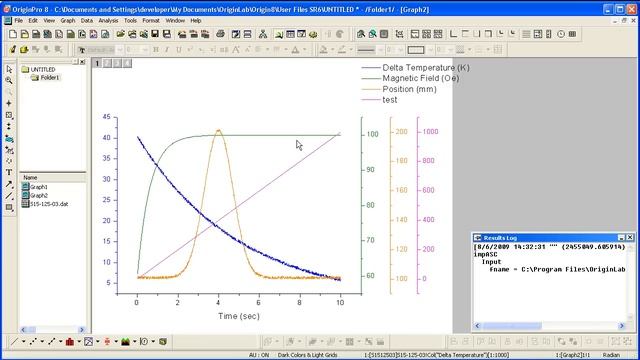640x360 pixels.
Task: Open the File menu
Action: point(19,20)
